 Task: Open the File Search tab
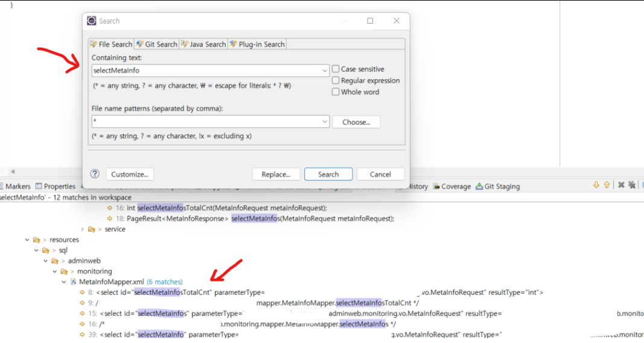pyautogui.click(x=111, y=44)
